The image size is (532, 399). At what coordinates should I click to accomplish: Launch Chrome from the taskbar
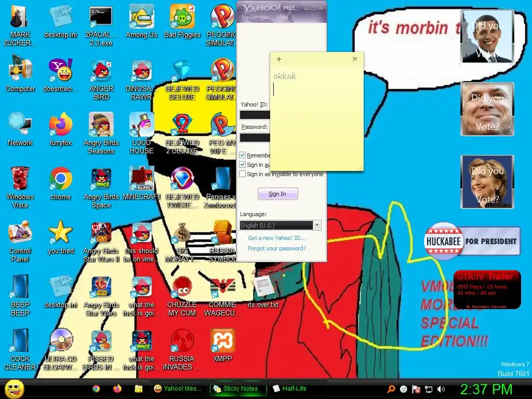coord(96,389)
